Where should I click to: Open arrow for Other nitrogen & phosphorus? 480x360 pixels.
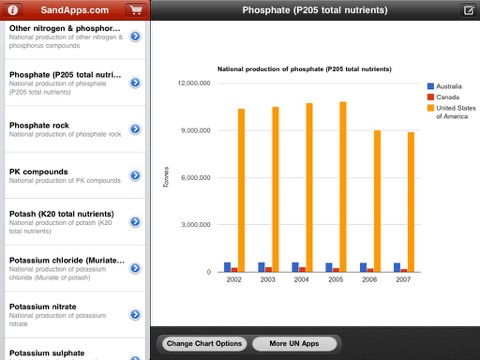pyautogui.click(x=135, y=36)
